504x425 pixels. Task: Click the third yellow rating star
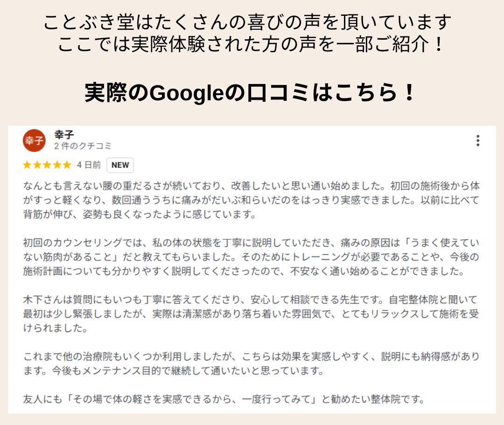point(47,165)
